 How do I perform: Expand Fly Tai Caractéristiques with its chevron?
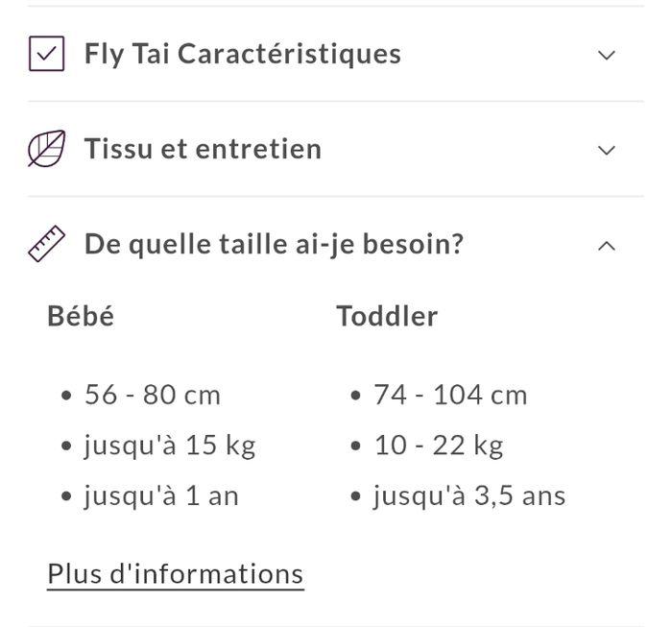tap(606, 55)
